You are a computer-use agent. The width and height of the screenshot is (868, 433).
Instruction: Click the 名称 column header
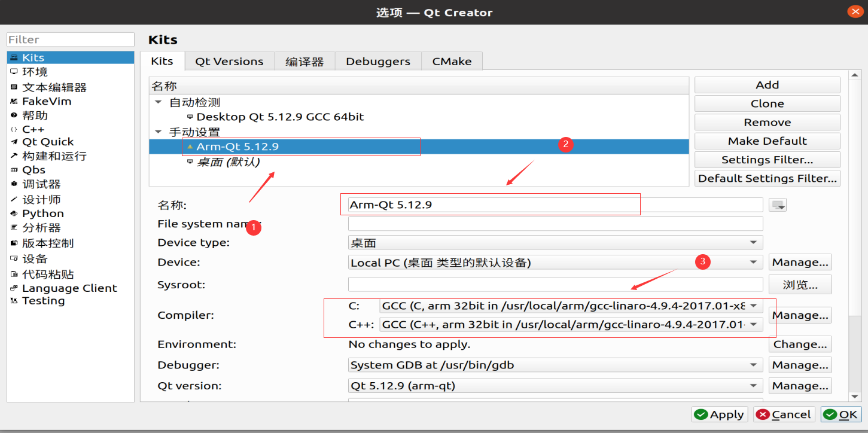(x=419, y=86)
